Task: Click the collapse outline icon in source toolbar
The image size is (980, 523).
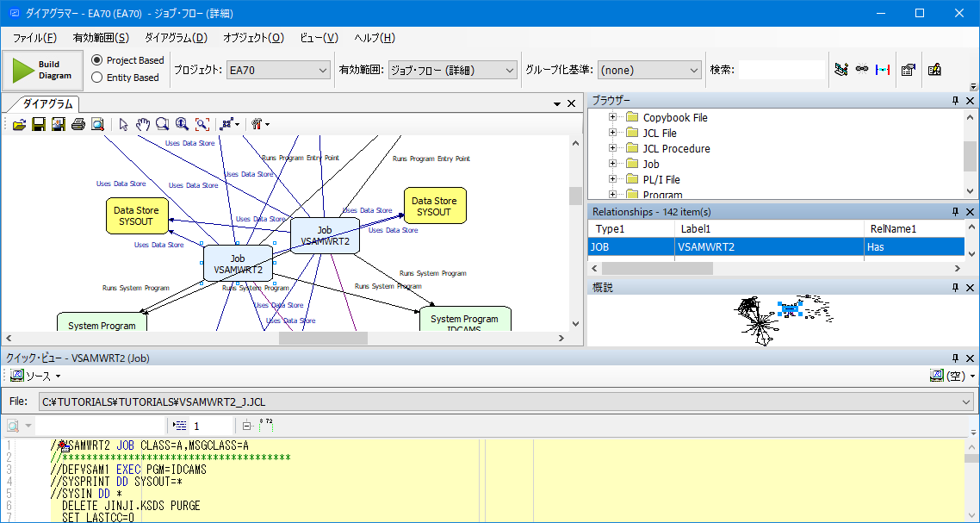Action: 247,426
